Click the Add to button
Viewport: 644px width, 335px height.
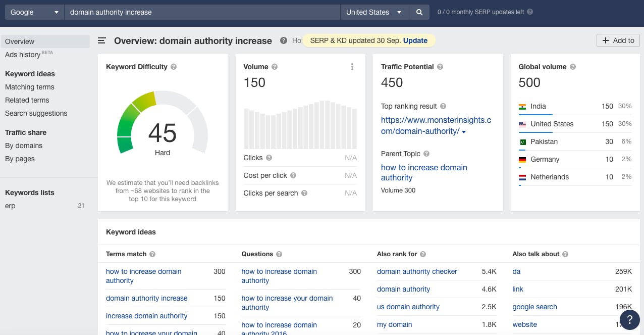pyautogui.click(x=618, y=40)
